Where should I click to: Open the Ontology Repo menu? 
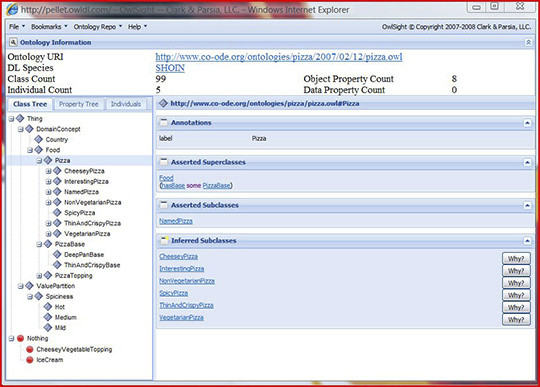pyautogui.click(x=98, y=27)
